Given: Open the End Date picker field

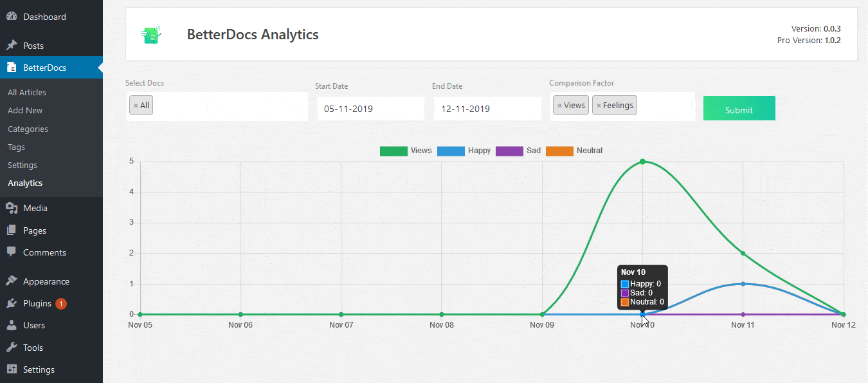Looking at the screenshot, I should pyautogui.click(x=487, y=109).
